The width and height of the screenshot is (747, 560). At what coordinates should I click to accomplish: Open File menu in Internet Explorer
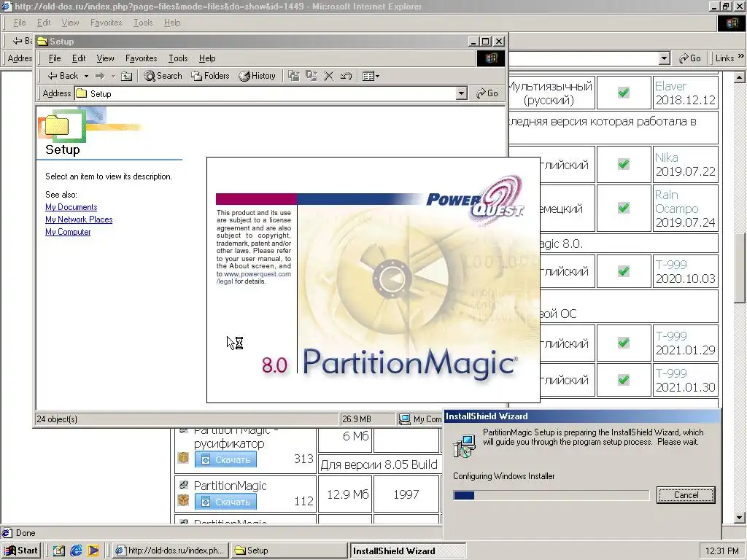(20, 23)
